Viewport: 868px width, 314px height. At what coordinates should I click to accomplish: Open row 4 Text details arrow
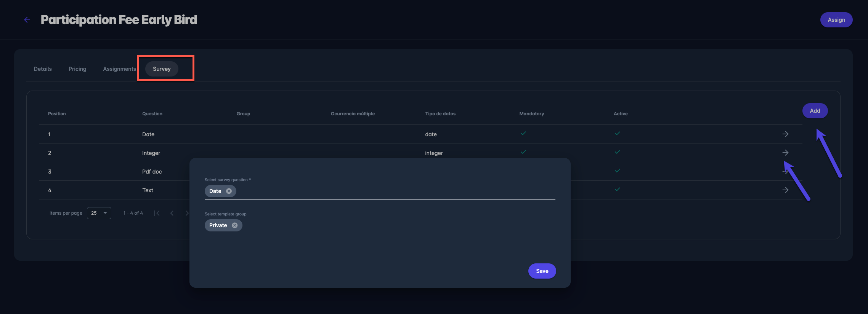785,190
